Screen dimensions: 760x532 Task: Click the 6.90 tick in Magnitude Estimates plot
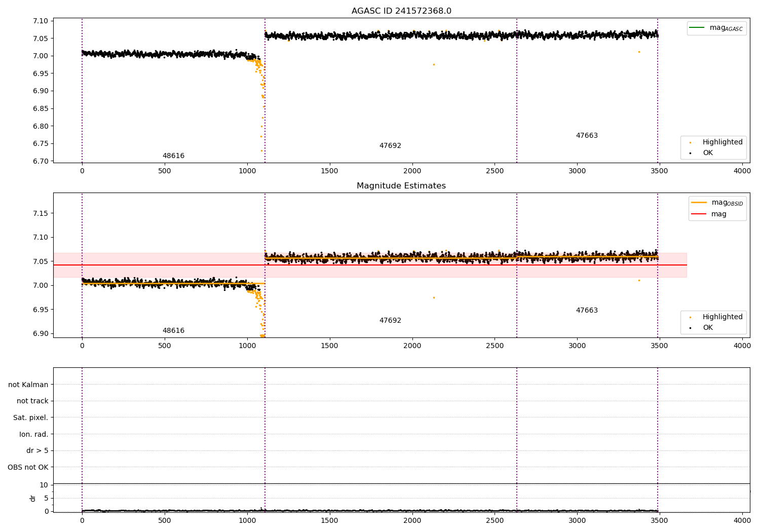click(x=41, y=333)
